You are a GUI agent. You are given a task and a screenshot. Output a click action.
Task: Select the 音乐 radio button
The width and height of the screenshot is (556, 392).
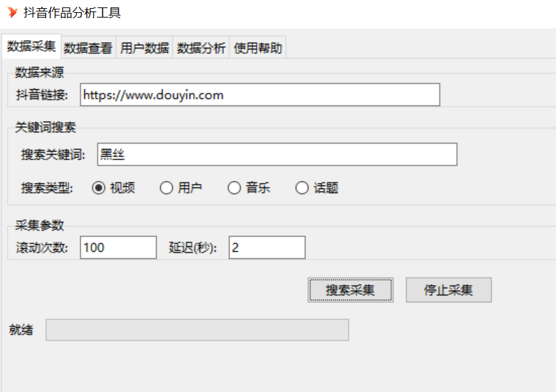(234, 188)
